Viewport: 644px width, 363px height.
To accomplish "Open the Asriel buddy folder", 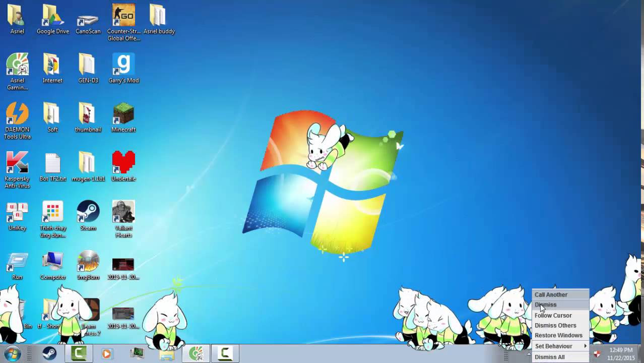I will 159,19.
